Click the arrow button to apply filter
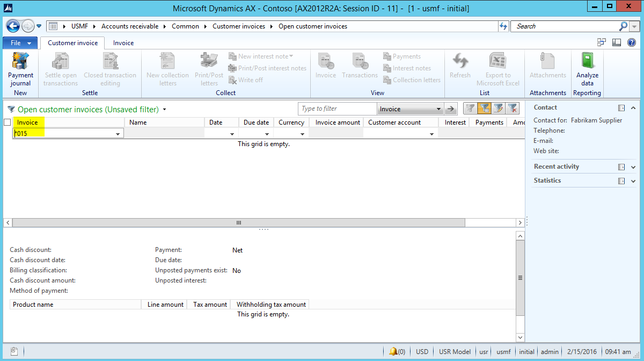Image resolution: width=644 pixels, height=361 pixels. point(451,109)
